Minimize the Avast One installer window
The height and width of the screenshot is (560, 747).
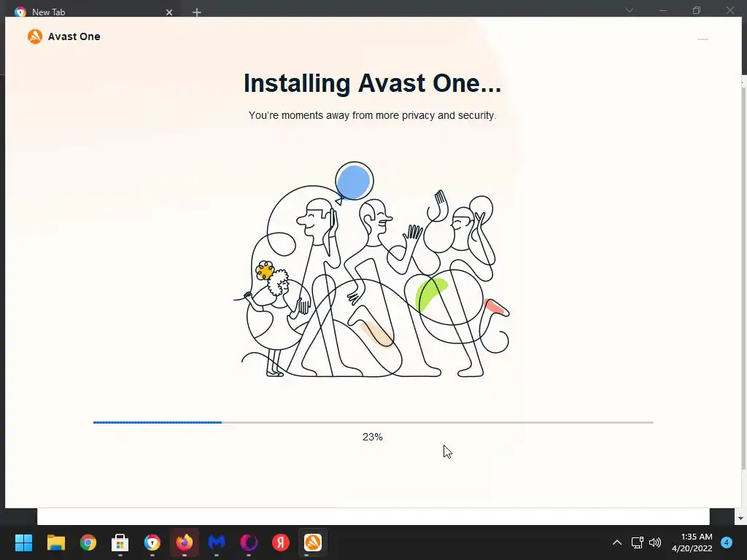[703, 39]
